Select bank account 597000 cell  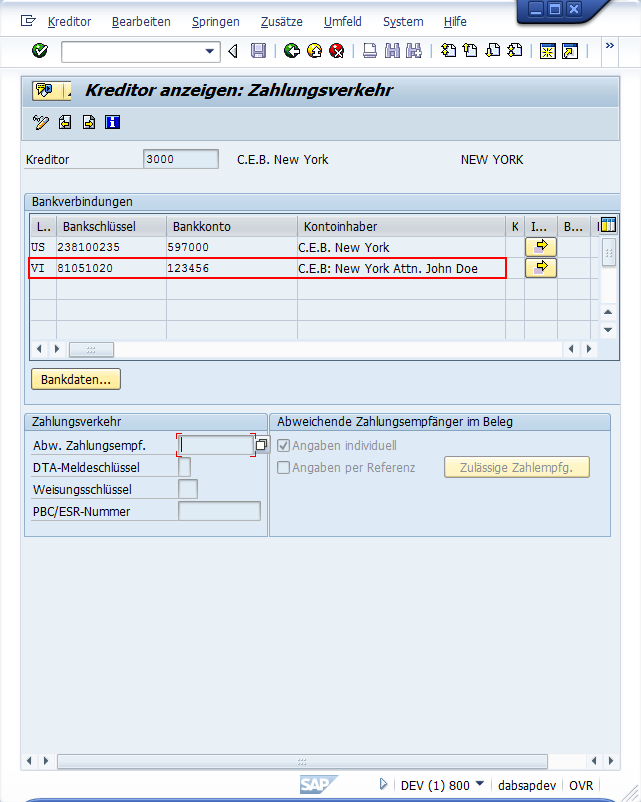232,248
